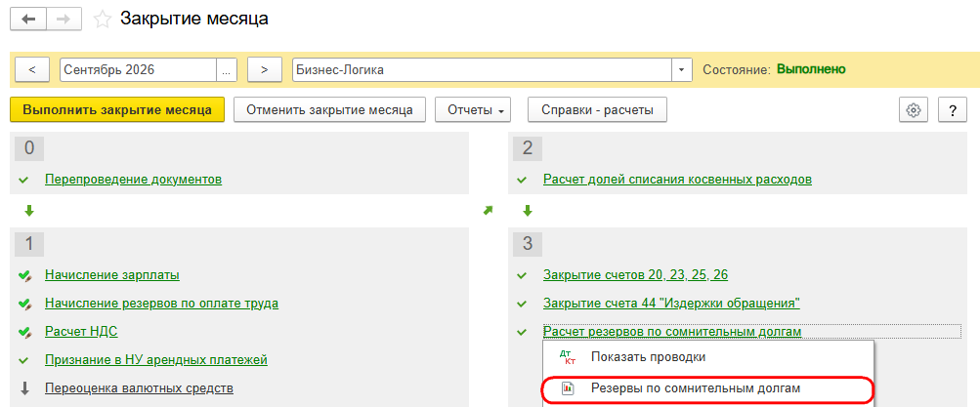Click checkmark icon next to 'Перепроведение документов'
Image resolution: width=980 pixels, height=407 pixels.
point(23,181)
